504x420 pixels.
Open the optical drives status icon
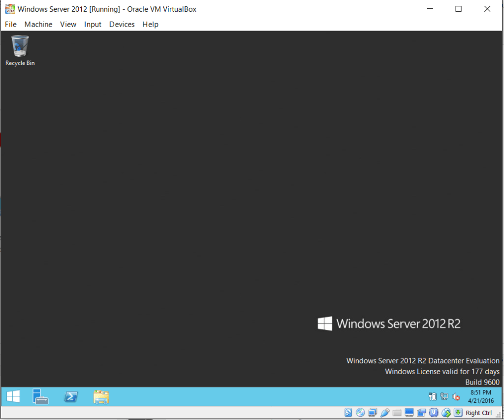(360, 413)
